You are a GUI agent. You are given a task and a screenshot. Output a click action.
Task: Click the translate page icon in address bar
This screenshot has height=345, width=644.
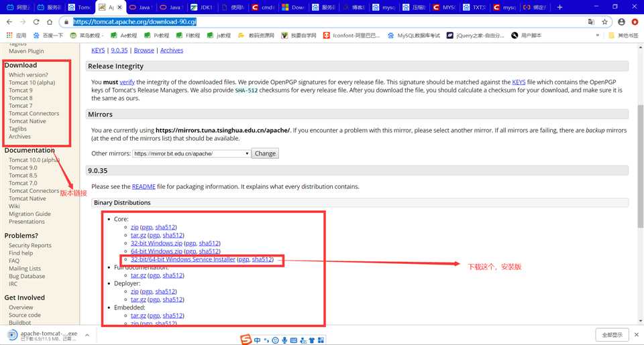click(590, 21)
